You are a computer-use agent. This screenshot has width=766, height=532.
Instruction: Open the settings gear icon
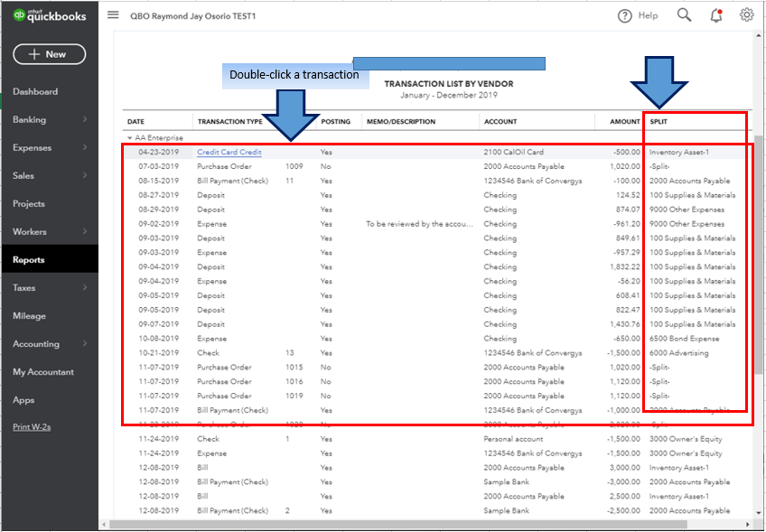(746, 15)
